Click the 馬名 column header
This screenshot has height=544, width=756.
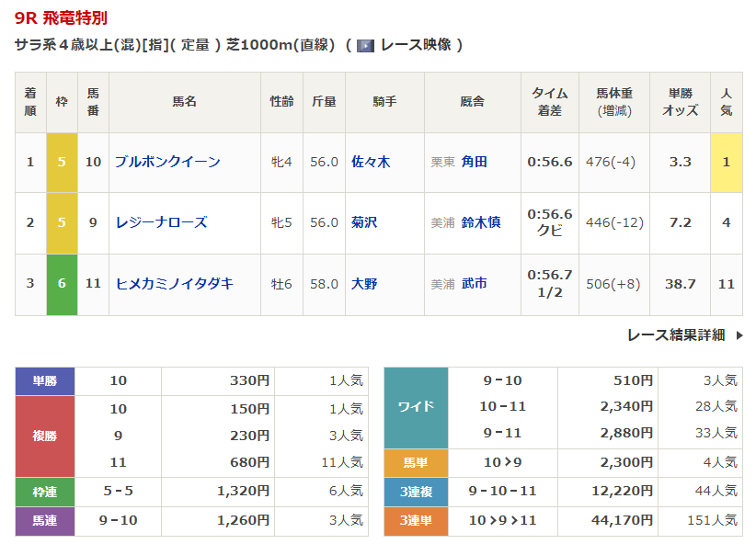click(x=184, y=102)
